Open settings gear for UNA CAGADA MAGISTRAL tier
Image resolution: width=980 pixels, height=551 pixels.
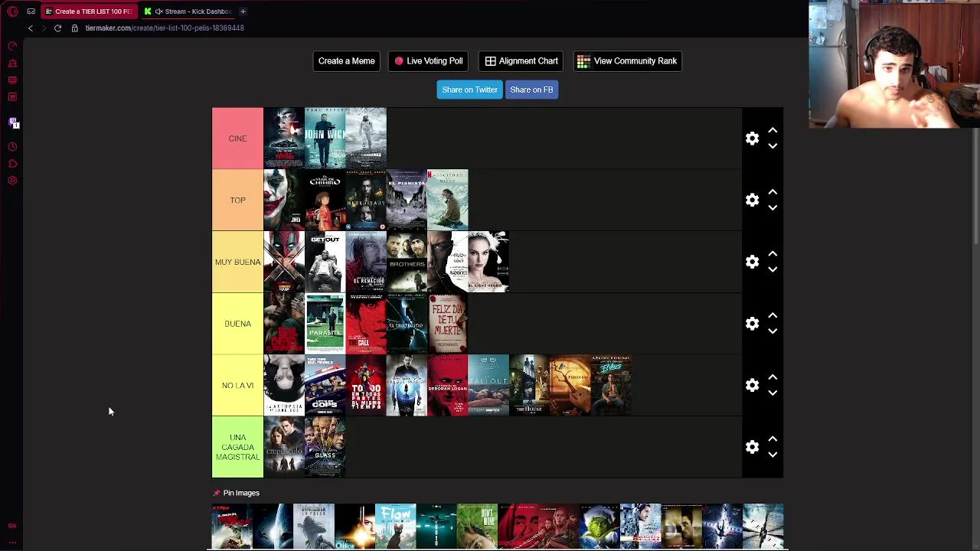point(753,447)
